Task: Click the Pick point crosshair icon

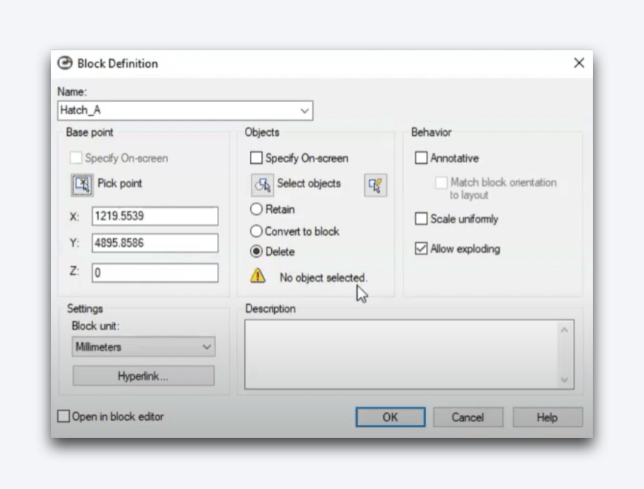Action: tap(81, 184)
